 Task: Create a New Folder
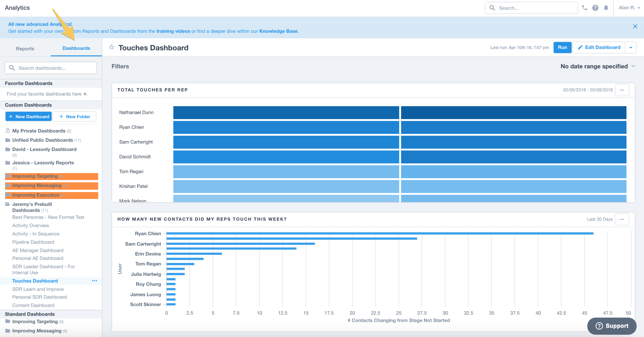tap(74, 117)
